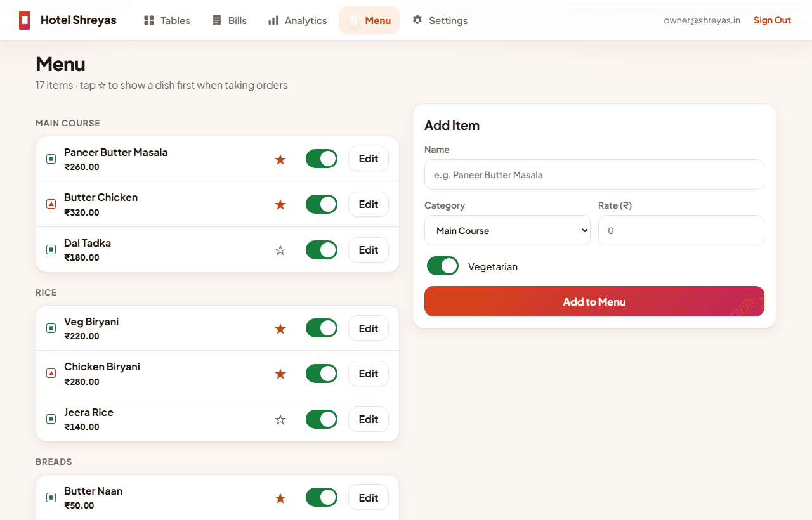
Task: Click Jeera Rice veg indicator icon
Action: 51,419
